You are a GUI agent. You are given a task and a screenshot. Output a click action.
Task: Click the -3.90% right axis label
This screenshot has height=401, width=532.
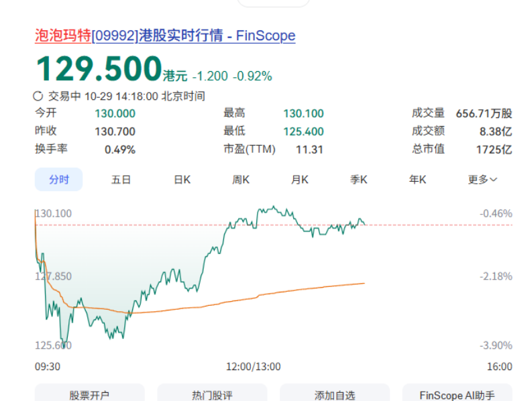(496, 345)
